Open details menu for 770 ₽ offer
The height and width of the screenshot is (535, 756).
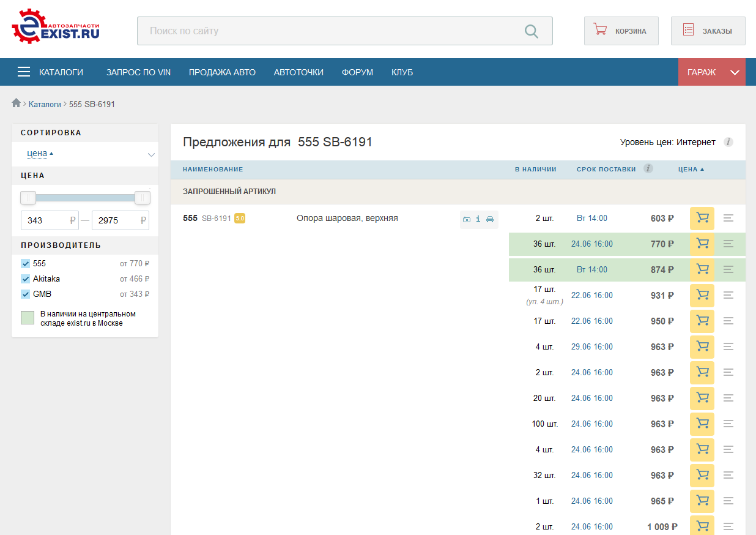pyautogui.click(x=728, y=244)
